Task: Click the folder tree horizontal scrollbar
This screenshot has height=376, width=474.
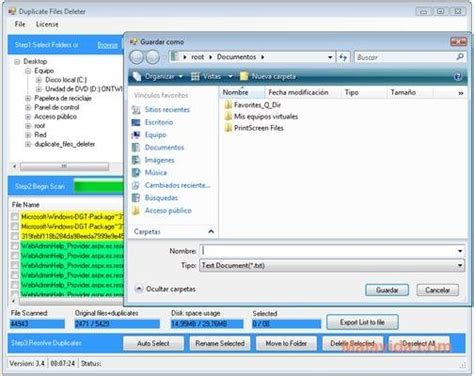Action: click(65, 166)
